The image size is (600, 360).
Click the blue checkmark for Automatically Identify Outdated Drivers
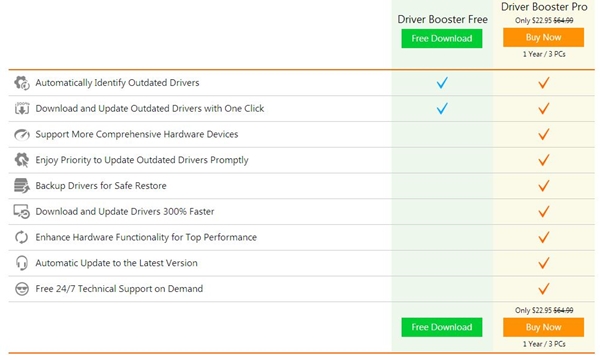[442, 83]
